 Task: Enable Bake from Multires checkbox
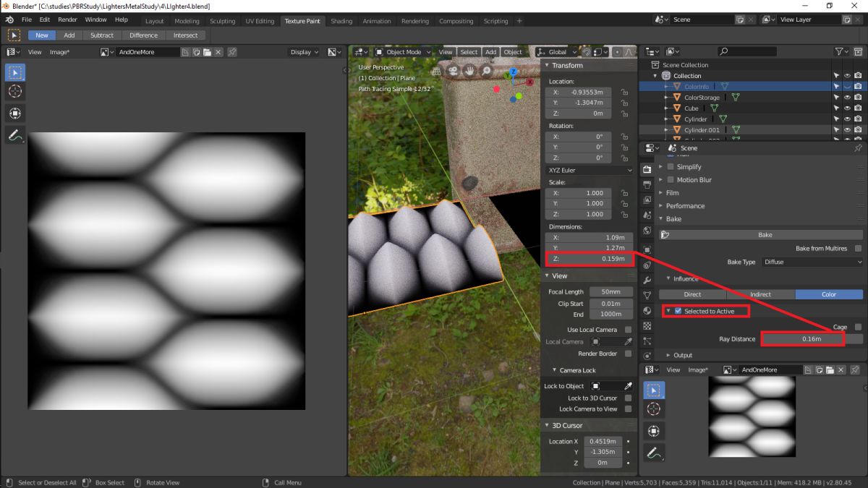tap(858, 248)
